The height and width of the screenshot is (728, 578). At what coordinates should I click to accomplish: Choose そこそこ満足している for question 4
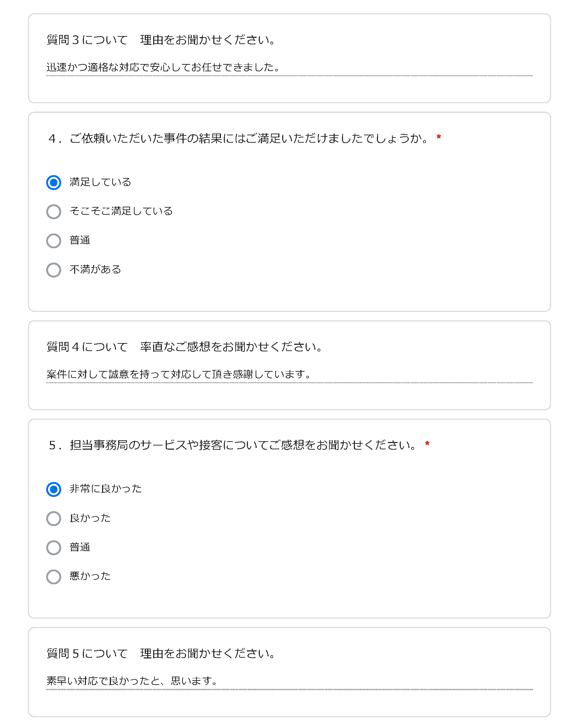pos(53,212)
